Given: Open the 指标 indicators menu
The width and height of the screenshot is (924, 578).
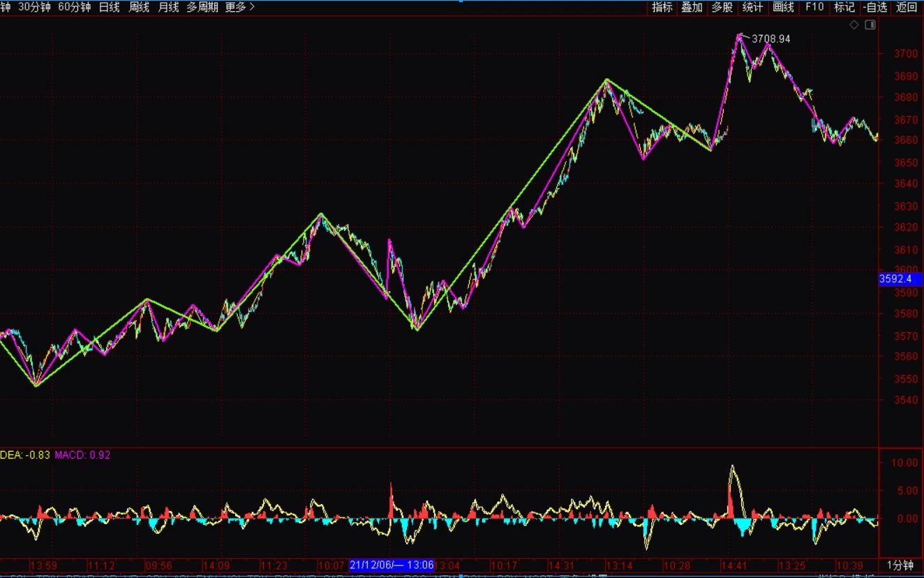Looking at the screenshot, I should pyautogui.click(x=662, y=7).
